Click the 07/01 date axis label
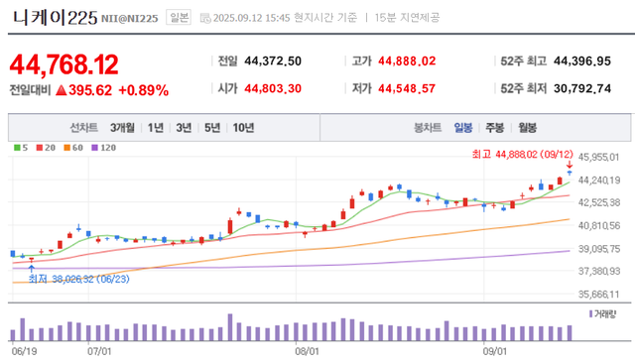 coord(99,351)
